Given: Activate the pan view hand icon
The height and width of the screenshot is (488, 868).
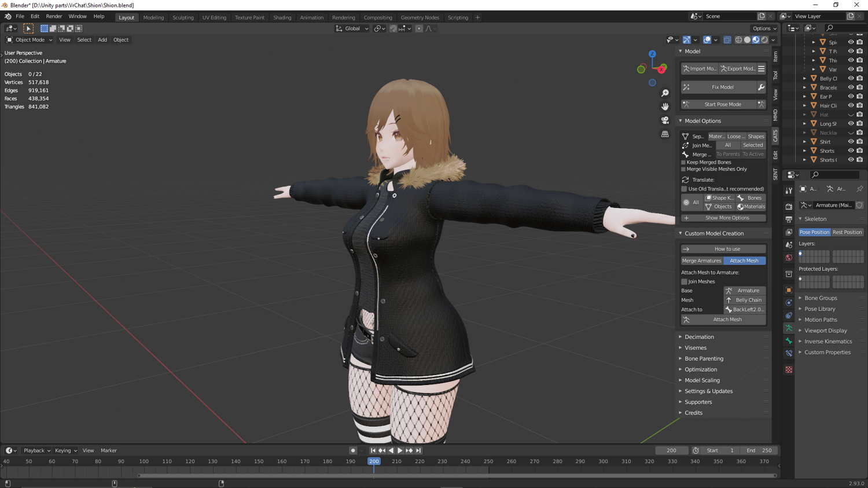Looking at the screenshot, I should [x=665, y=107].
